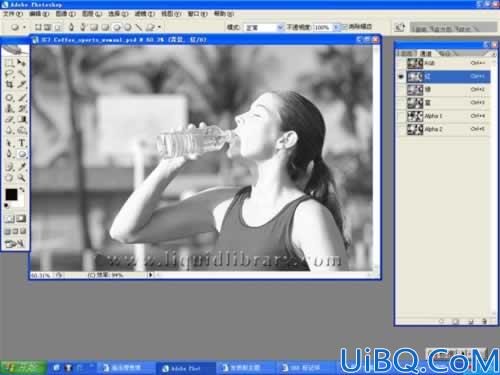Enable Paths mode in options bar
500x375 pixels.
pos(48,27)
